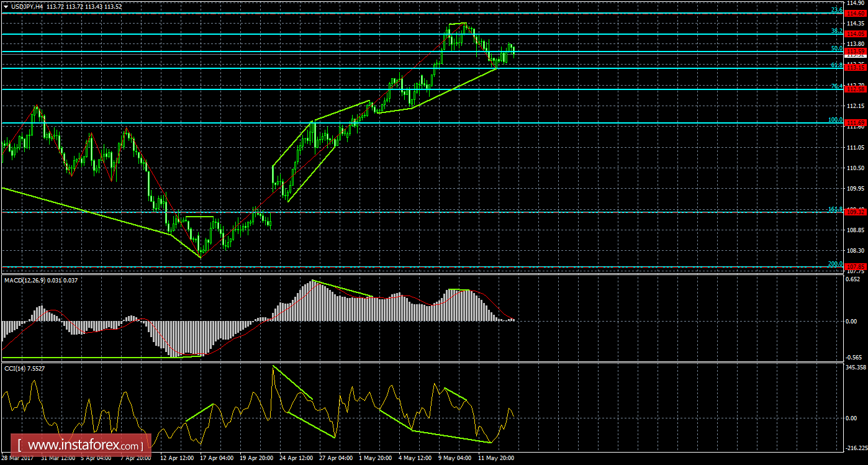Click the 9 May 04:00 time axis label
The height and width of the screenshot is (465, 868).
[455, 458]
